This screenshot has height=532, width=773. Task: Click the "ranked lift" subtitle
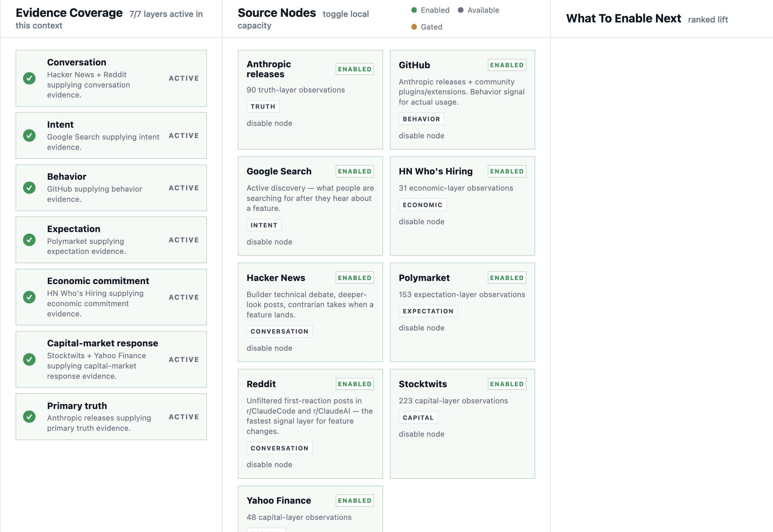pyautogui.click(x=708, y=20)
